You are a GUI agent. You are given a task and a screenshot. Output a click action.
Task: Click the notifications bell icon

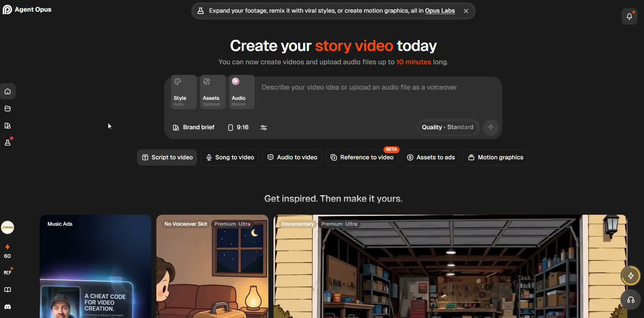coord(629,16)
